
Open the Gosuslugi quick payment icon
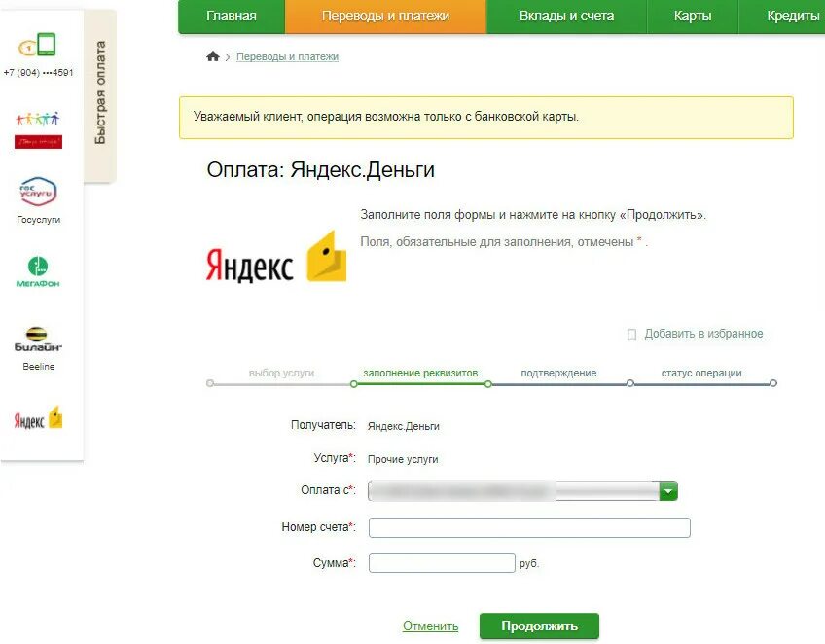[38, 192]
